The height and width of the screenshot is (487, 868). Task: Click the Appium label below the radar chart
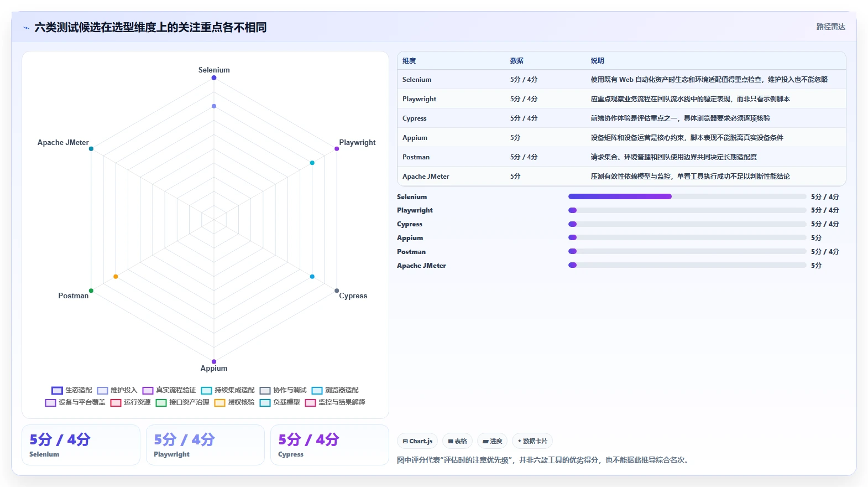coord(214,368)
